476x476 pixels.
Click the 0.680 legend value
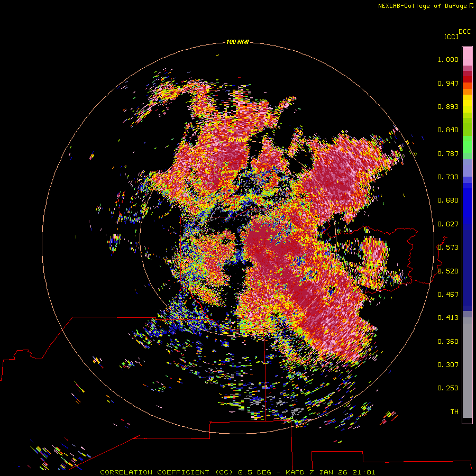coord(448,200)
